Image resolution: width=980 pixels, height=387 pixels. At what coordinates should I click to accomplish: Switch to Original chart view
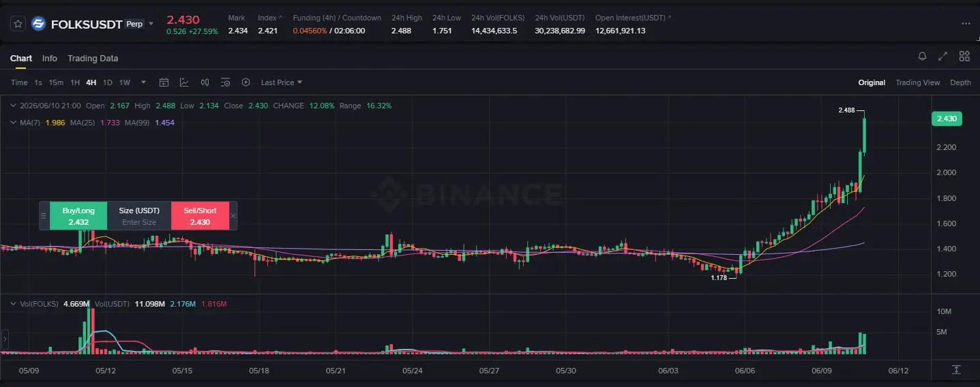tap(872, 82)
